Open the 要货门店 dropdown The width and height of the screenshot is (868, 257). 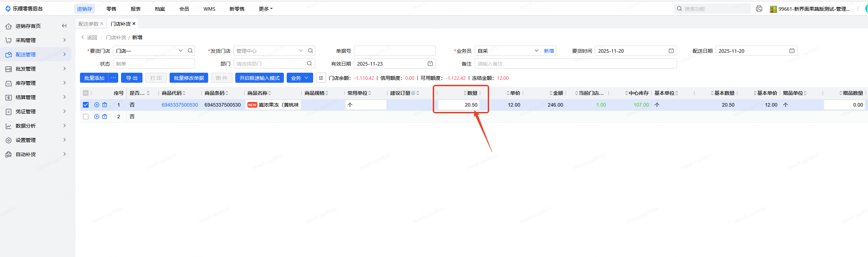click(x=181, y=51)
